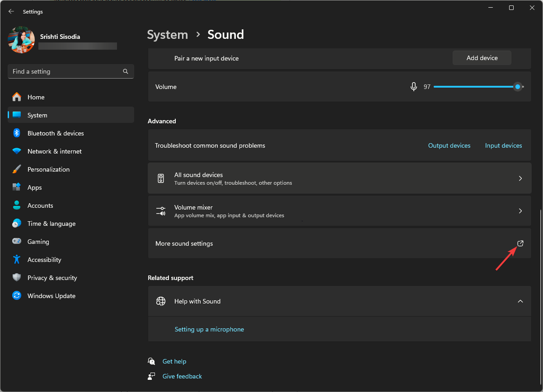Click the More sound settings row label
543x392 pixels.
(x=184, y=243)
